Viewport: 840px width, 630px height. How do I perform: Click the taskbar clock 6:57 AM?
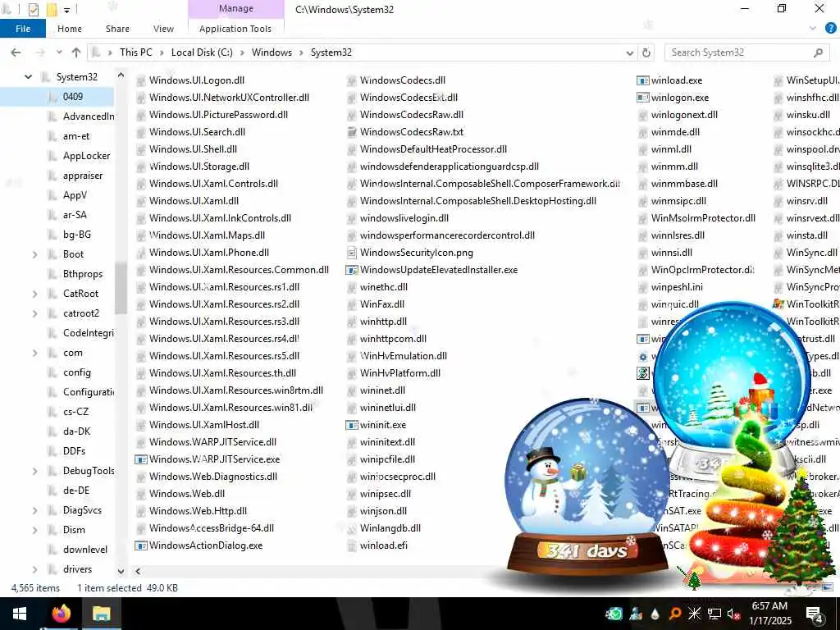[x=769, y=606]
